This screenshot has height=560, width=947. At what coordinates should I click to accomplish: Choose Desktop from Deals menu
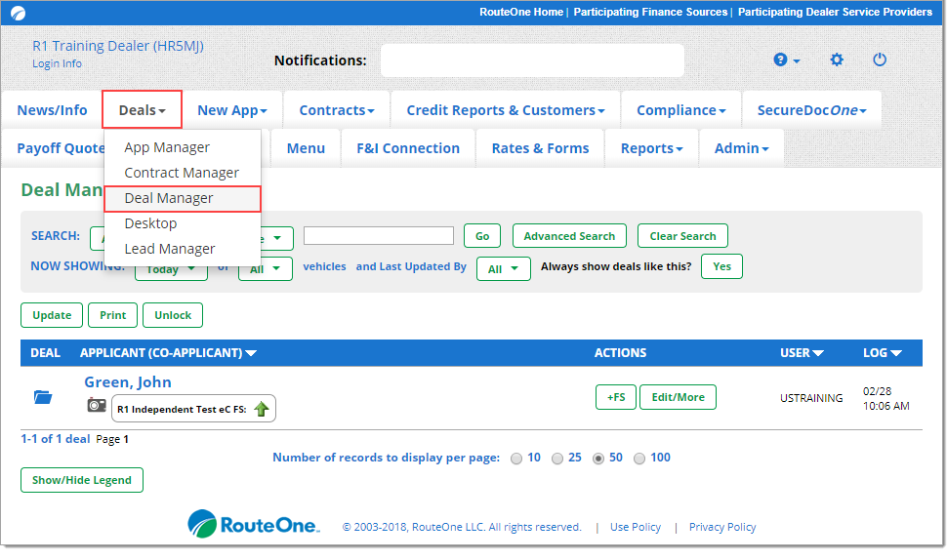click(150, 223)
